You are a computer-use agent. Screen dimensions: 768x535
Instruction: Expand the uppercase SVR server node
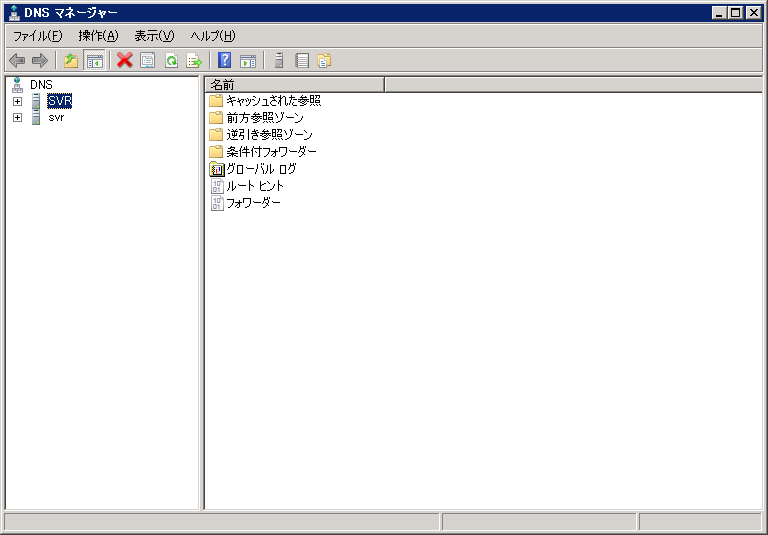18,101
